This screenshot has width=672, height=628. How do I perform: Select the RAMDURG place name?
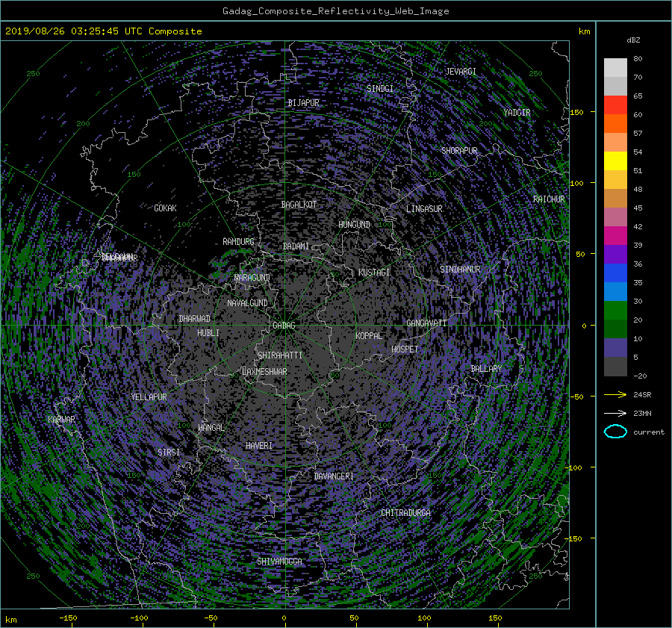click(x=238, y=242)
